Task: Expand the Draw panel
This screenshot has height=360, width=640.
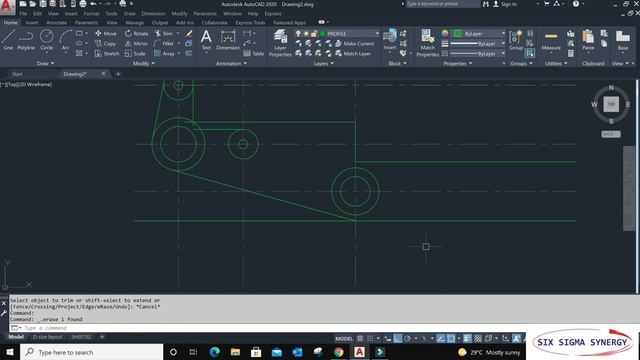Action: [x=45, y=63]
